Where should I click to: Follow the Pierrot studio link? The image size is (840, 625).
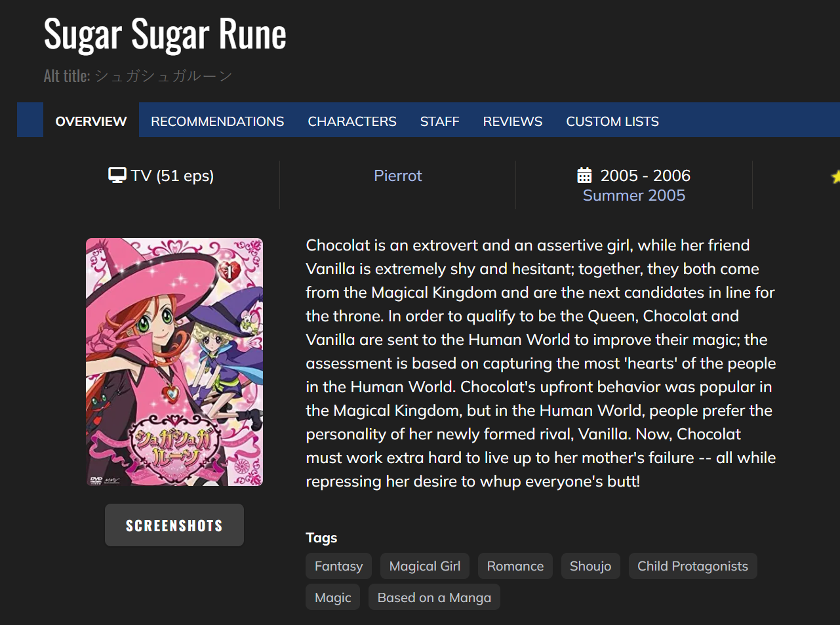pyautogui.click(x=397, y=176)
